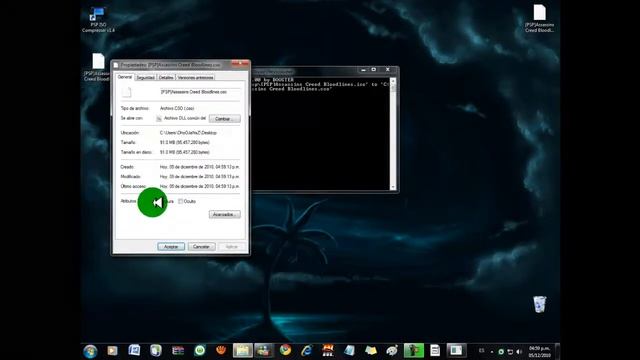Stay on the General tab

[x=125, y=77]
